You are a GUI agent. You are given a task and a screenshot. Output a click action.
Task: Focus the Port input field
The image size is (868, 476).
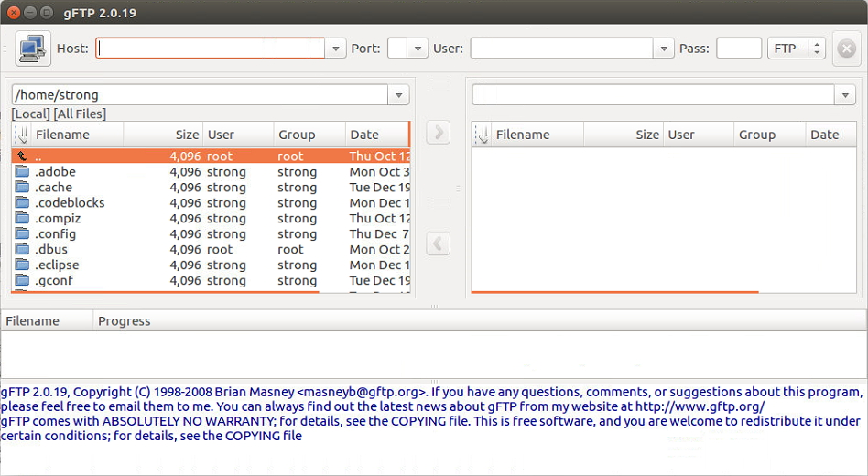pos(397,49)
